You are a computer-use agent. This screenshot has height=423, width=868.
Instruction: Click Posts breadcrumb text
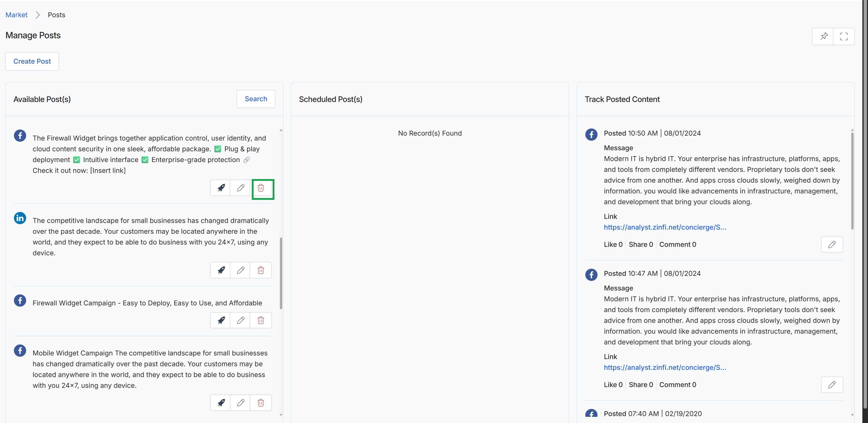coord(56,15)
